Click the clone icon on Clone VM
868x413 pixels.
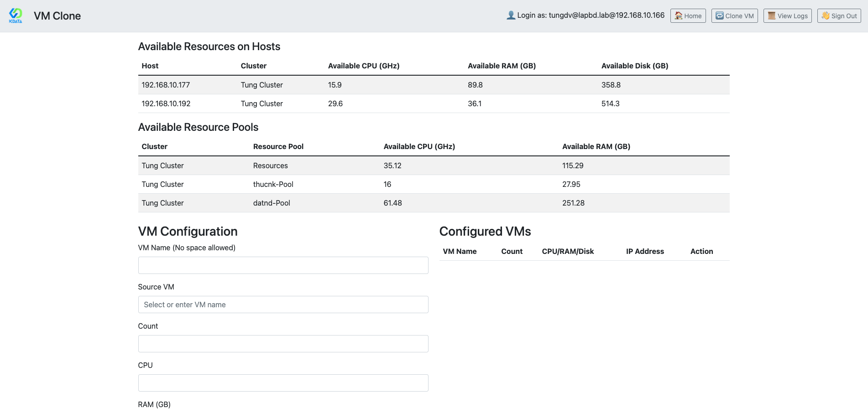720,15
